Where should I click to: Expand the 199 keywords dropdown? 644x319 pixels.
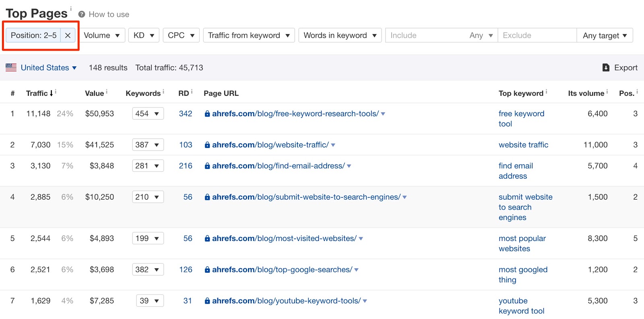(148, 239)
